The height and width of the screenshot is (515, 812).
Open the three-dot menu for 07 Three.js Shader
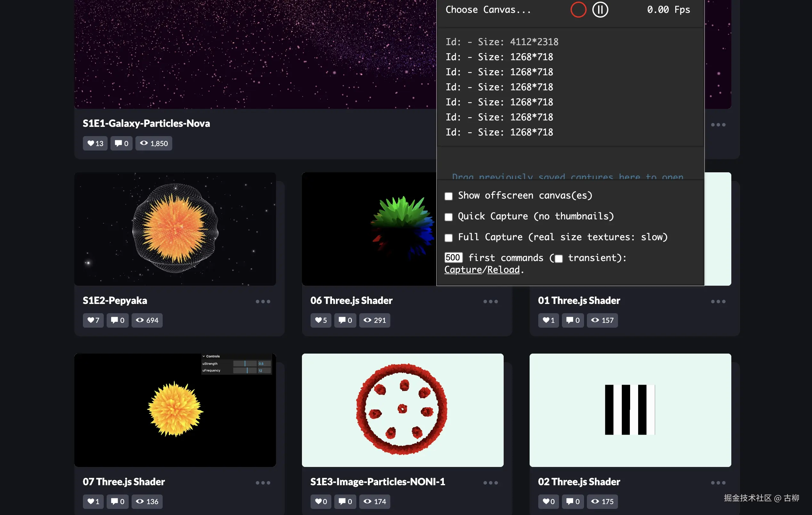(263, 483)
